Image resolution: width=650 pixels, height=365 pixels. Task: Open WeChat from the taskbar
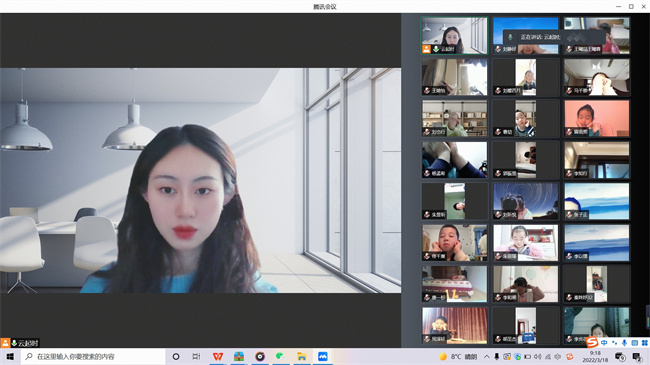pos(280,356)
